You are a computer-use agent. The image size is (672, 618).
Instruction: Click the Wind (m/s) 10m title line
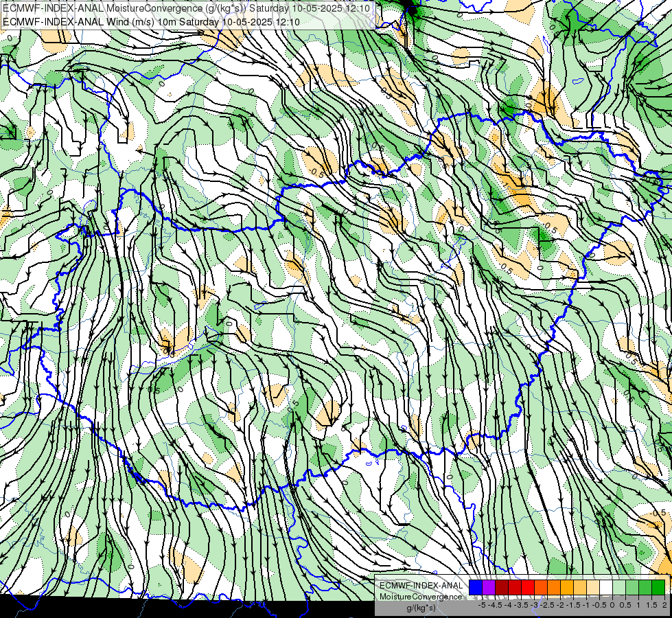[151, 22]
